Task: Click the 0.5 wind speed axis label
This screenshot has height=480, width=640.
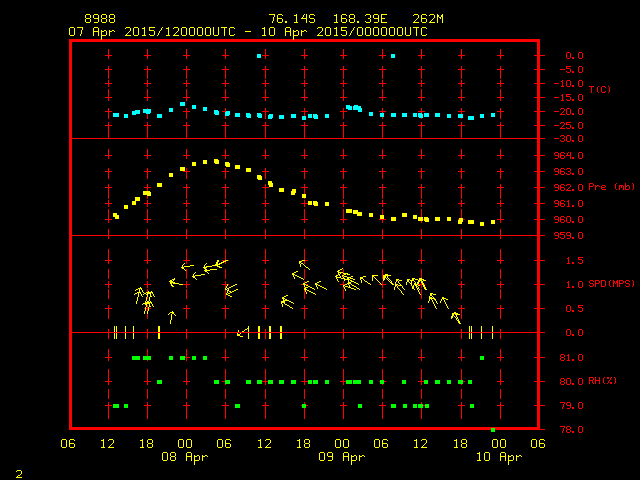Action: point(574,309)
